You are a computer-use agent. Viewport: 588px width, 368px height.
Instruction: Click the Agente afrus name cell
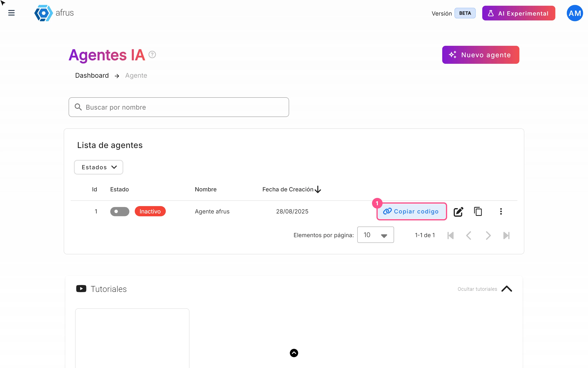tap(212, 211)
